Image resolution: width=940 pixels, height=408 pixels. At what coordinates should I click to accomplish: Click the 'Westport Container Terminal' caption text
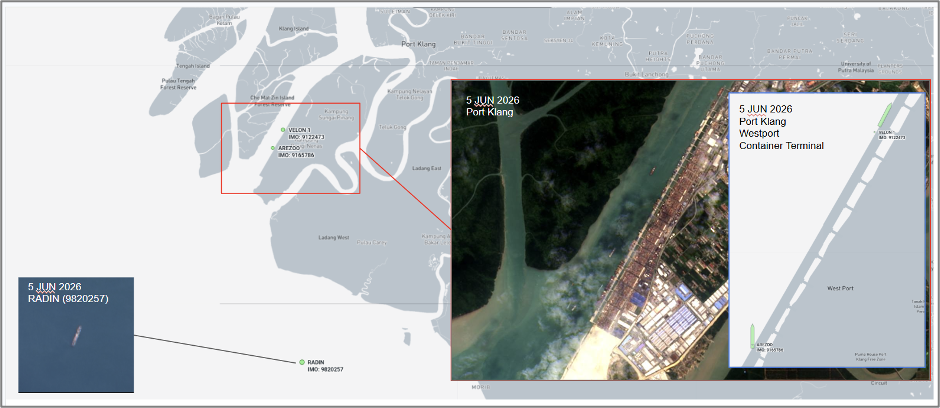coord(782,139)
